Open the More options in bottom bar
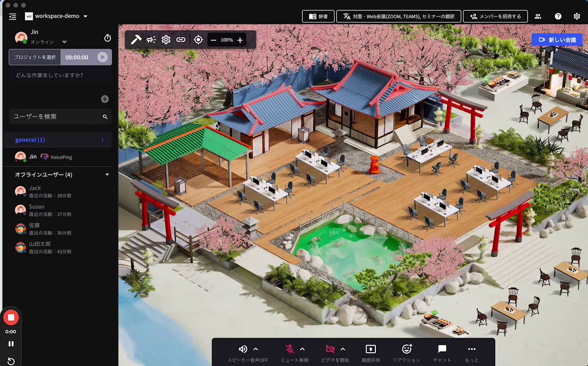588x366 pixels. tap(472, 353)
